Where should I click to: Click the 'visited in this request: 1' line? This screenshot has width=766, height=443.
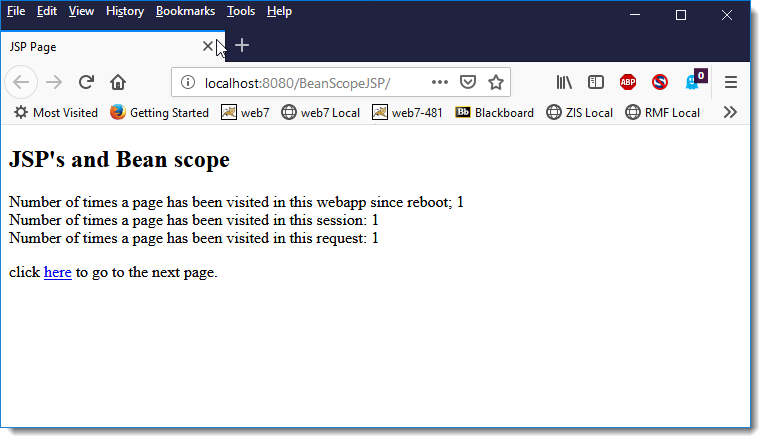tap(193, 238)
